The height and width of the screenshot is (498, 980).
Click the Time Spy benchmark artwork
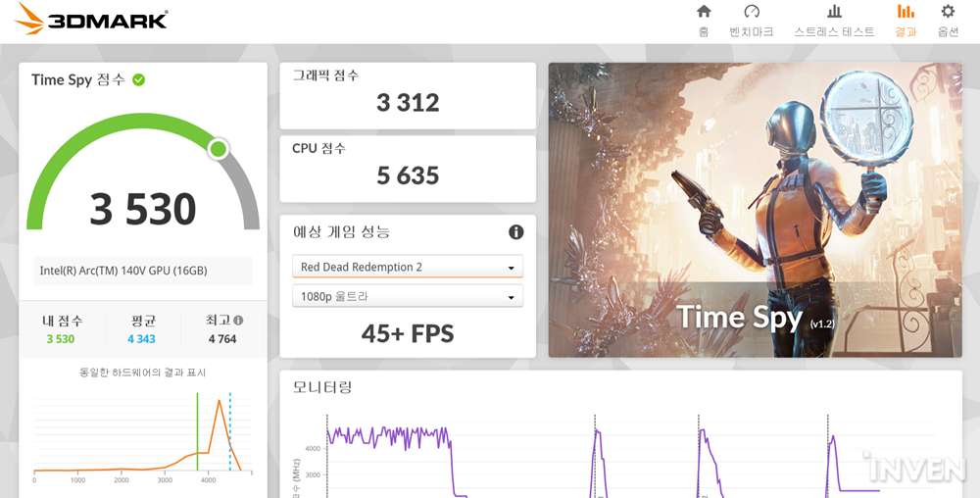coord(755,210)
